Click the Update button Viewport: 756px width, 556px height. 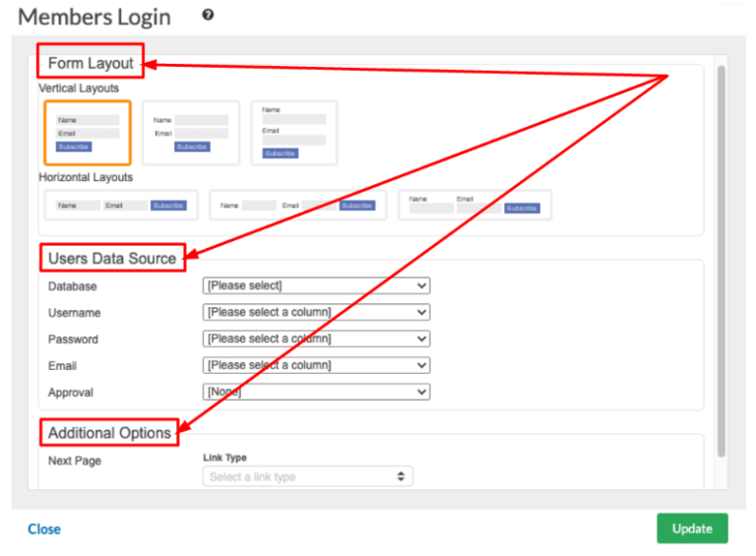click(692, 528)
